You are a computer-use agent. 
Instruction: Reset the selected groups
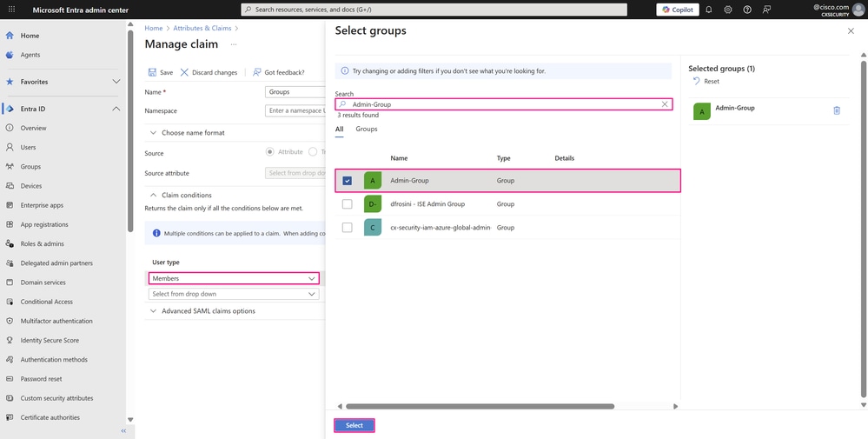pyautogui.click(x=706, y=82)
